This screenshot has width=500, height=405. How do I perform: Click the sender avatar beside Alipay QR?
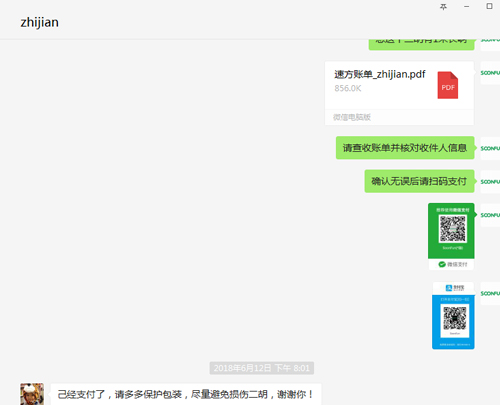[x=490, y=293]
